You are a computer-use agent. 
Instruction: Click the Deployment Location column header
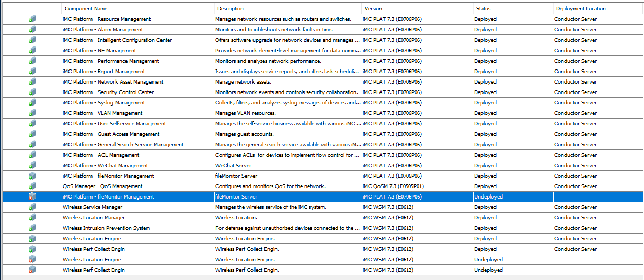click(x=598, y=9)
